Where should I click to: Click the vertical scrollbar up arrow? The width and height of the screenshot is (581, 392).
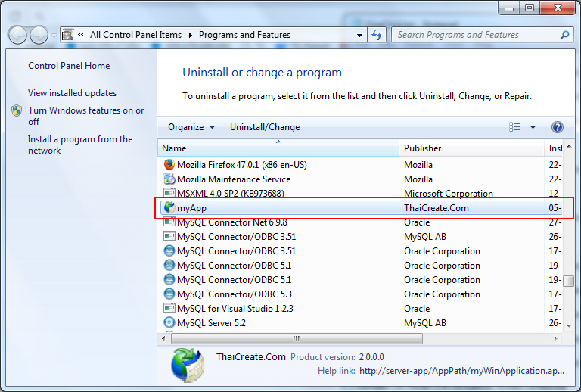coord(569,146)
